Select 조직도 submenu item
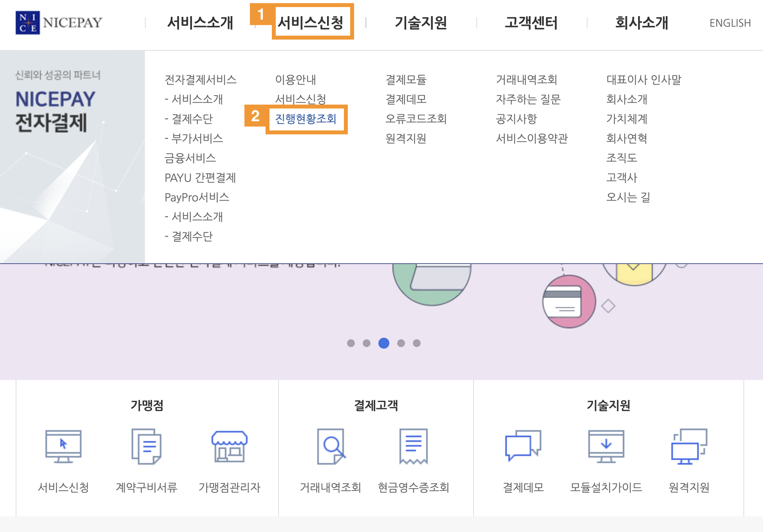The width and height of the screenshot is (763, 532). [x=622, y=158]
